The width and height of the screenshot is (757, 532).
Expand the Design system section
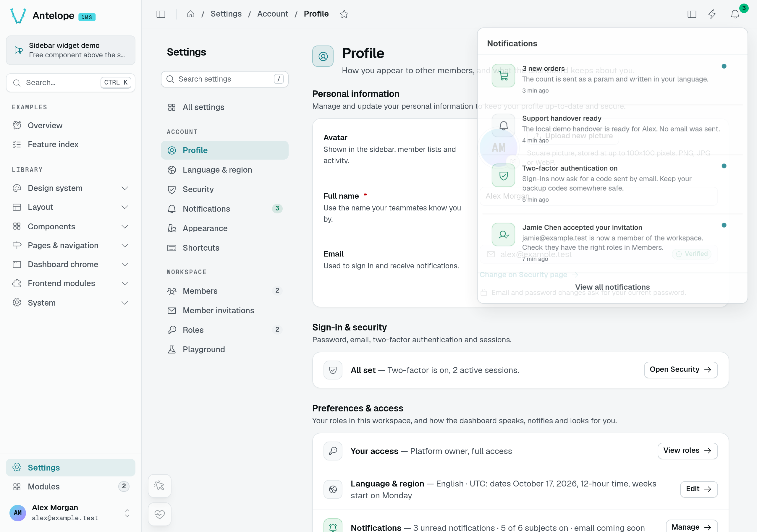[71, 188]
